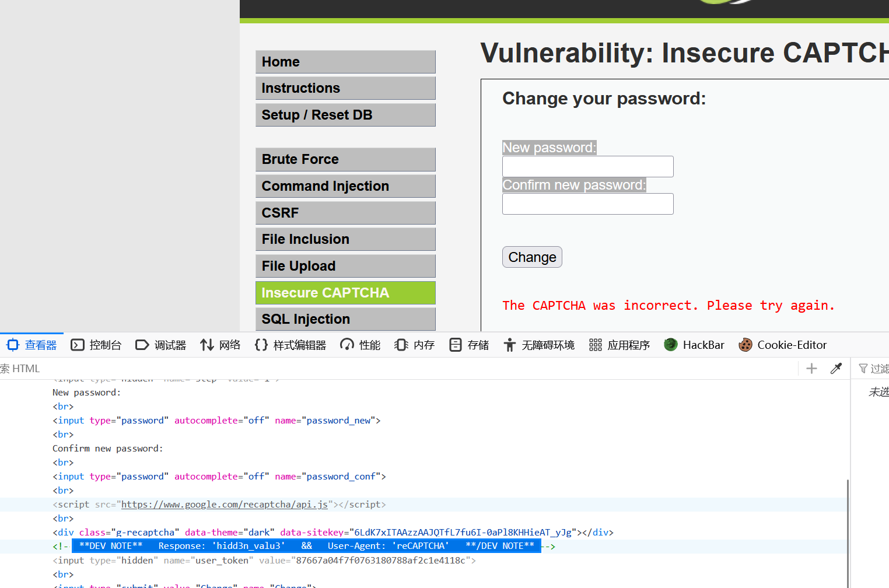Open the Inspector tab icon
Viewport: 889px width, 588px height.
13,345
